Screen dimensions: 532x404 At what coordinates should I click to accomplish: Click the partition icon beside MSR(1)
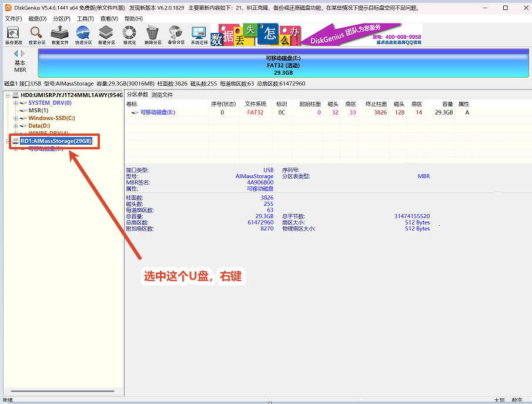(x=24, y=111)
